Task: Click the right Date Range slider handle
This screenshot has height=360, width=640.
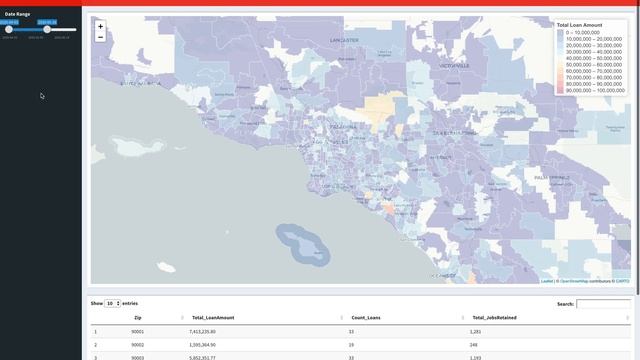Action: tap(47, 29)
